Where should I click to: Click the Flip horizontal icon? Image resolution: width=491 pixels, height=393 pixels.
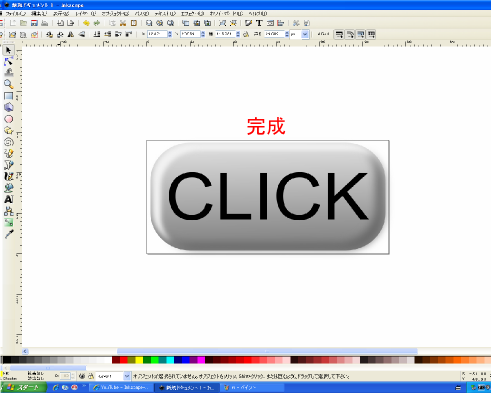(x=71, y=34)
